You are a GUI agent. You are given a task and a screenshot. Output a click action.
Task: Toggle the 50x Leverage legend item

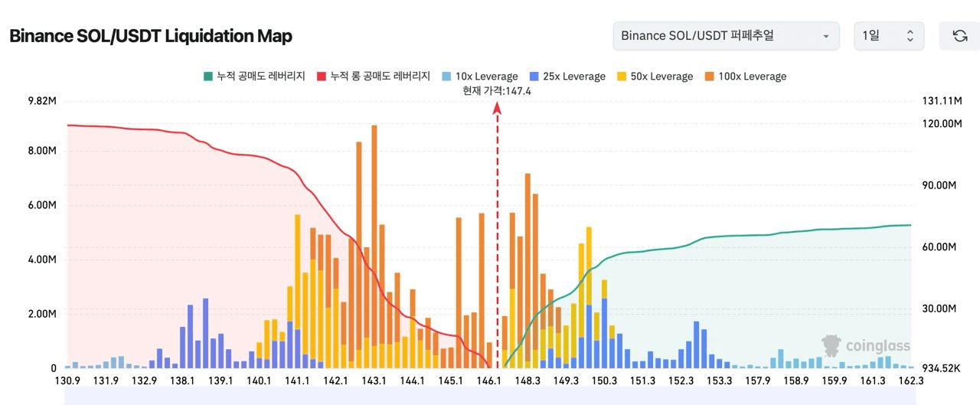pyautogui.click(x=655, y=77)
